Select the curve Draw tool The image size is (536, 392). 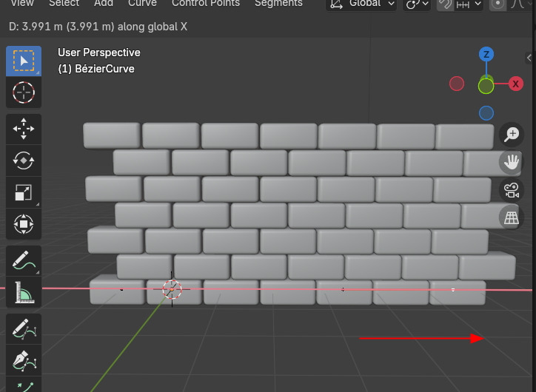(24, 329)
